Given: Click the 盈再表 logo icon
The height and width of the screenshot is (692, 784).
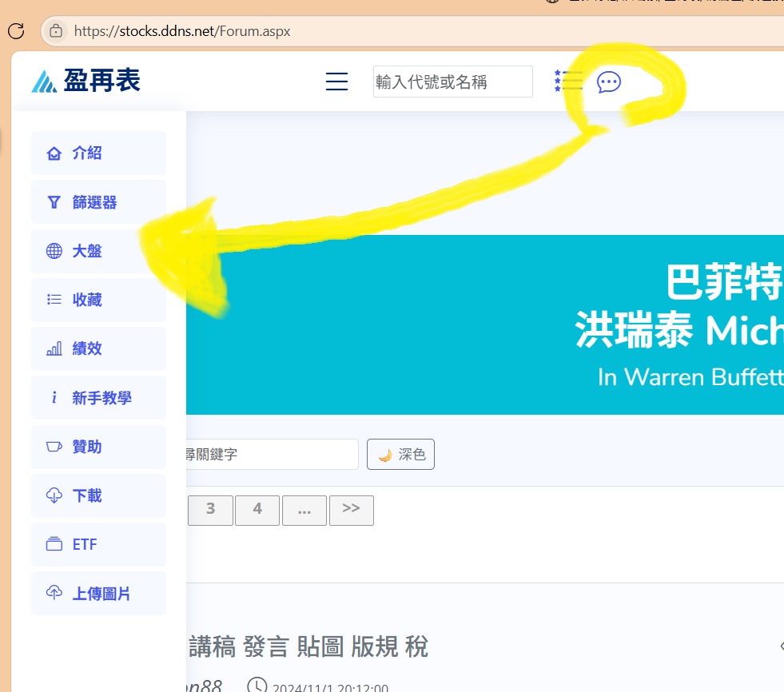Looking at the screenshot, I should pos(44,82).
